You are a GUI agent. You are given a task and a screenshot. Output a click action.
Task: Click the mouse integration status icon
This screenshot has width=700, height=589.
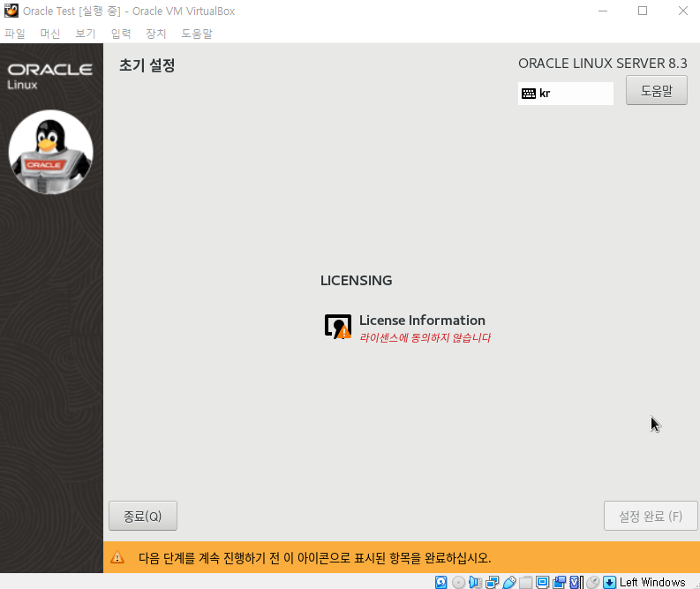pos(593,582)
